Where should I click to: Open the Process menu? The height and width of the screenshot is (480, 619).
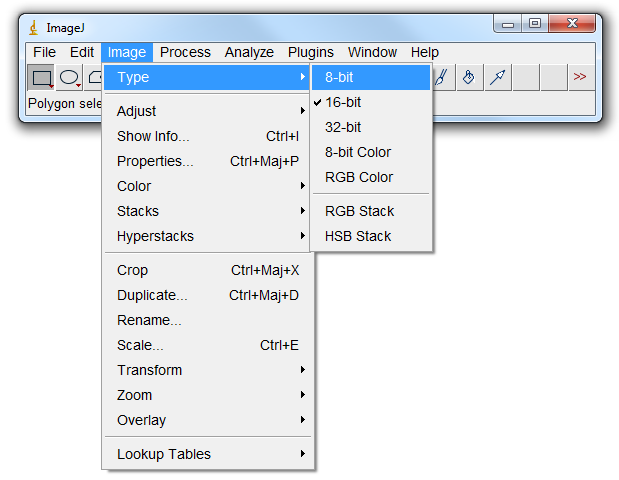(185, 52)
